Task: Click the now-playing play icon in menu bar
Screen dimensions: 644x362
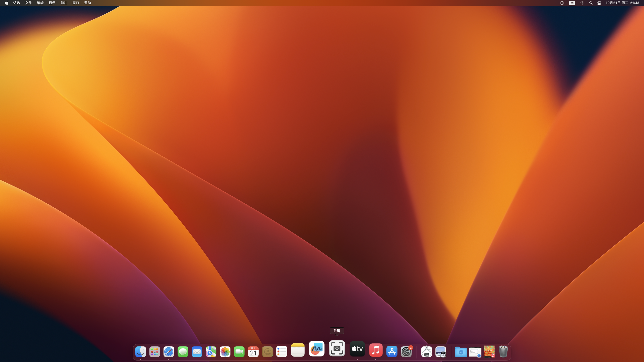Action: pos(562,3)
